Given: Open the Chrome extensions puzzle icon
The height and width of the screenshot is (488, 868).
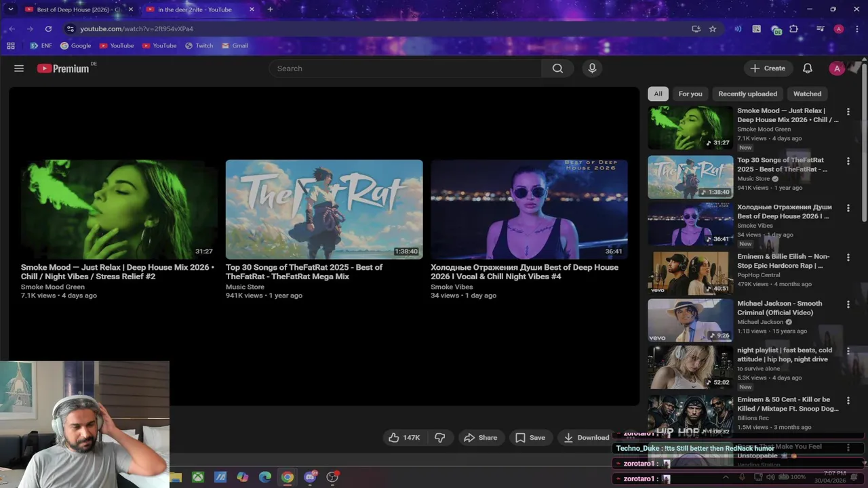Looking at the screenshot, I should point(794,28).
